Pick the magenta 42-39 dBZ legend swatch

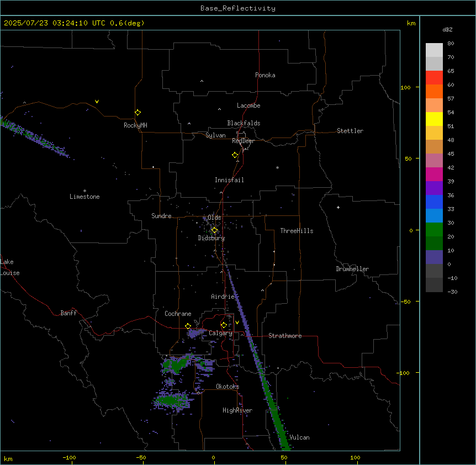click(434, 174)
